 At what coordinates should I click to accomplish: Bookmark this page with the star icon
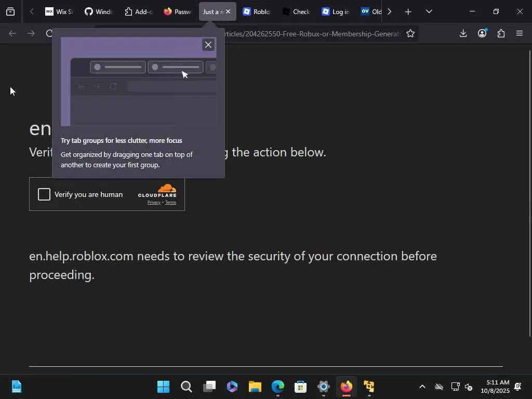(410, 33)
